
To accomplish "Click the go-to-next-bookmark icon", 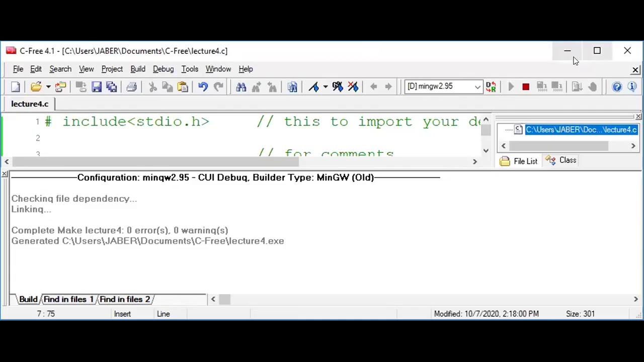I will click(x=338, y=87).
